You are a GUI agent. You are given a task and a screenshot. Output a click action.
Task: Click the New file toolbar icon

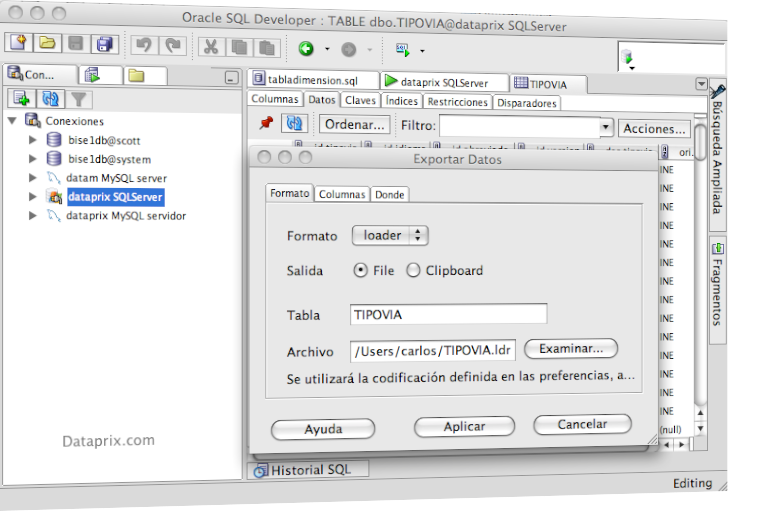click(x=18, y=43)
